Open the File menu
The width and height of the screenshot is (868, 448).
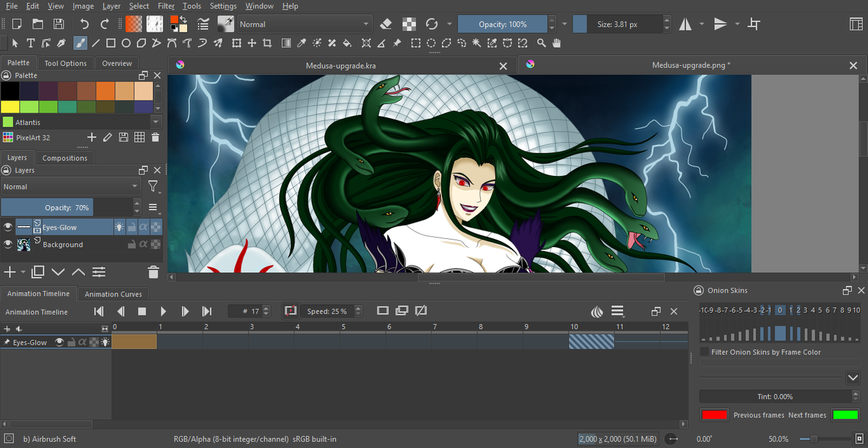tap(12, 6)
